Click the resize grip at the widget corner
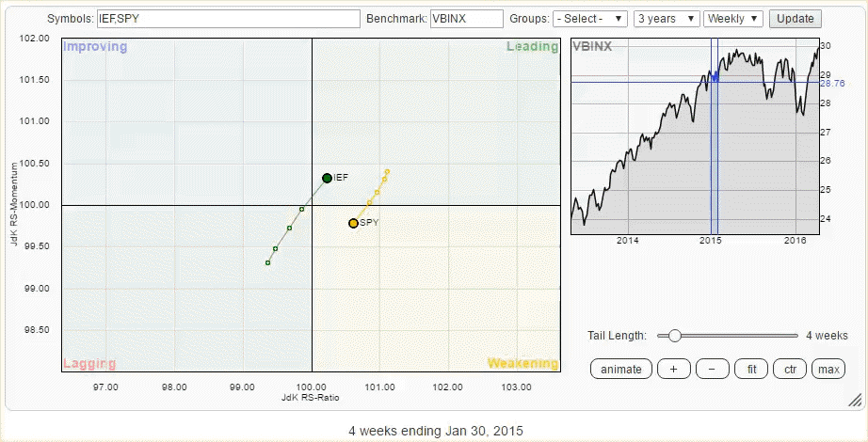 (855, 400)
